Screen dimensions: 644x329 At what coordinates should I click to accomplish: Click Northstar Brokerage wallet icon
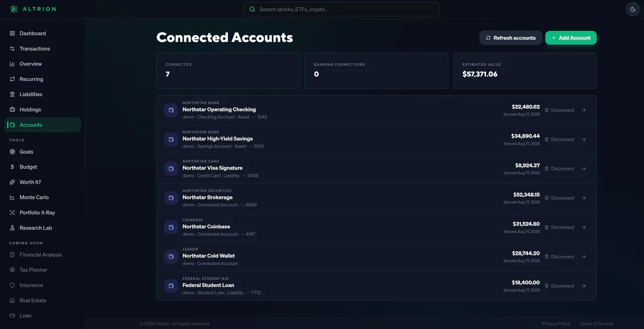pos(171,198)
